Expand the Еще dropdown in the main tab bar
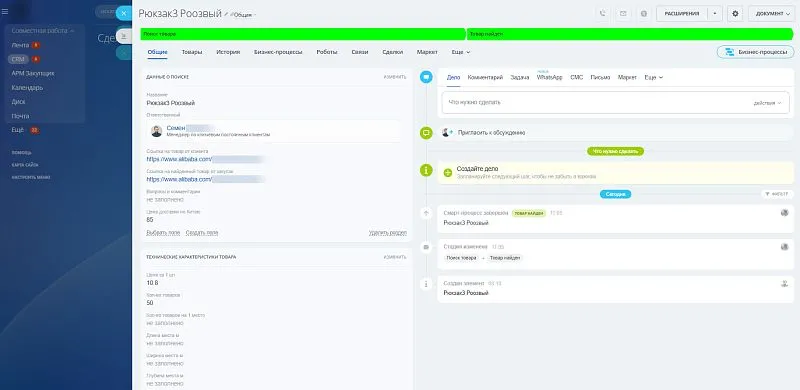This screenshot has width=800, height=390. [461, 52]
